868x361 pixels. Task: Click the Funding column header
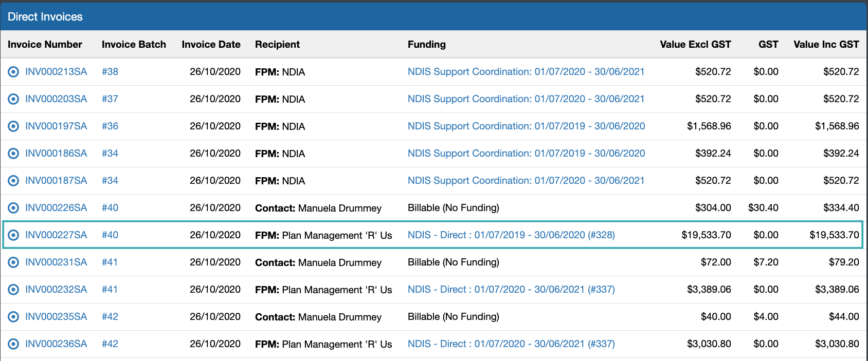coord(427,44)
